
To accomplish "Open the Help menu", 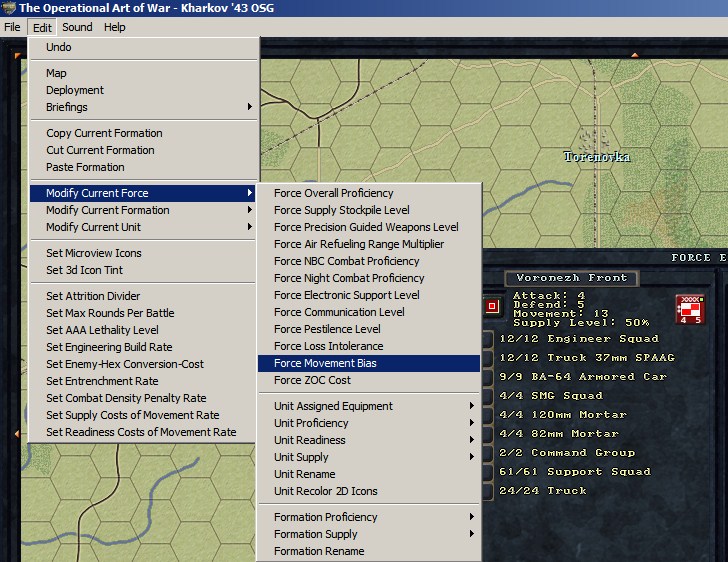I will tap(114, 27).
